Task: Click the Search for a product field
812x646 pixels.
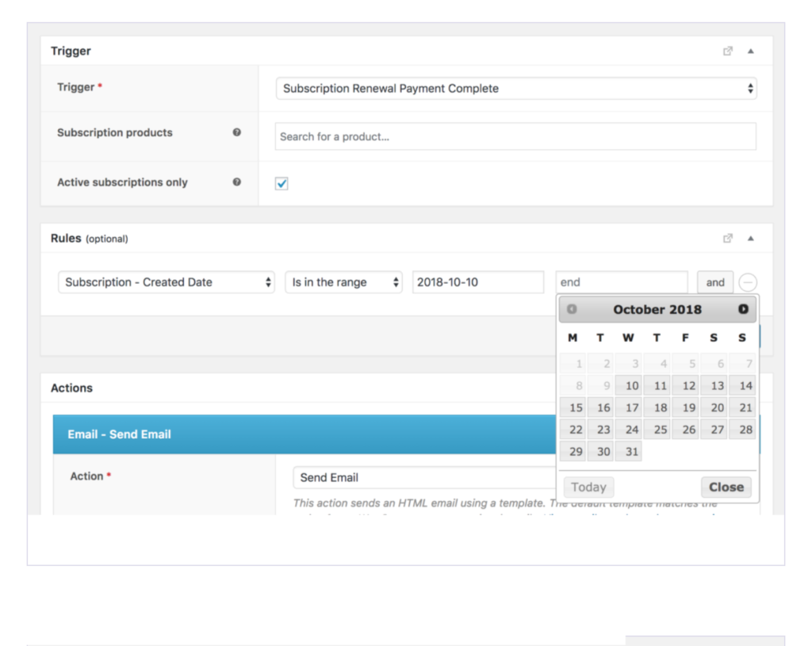Action: point(515,136)
